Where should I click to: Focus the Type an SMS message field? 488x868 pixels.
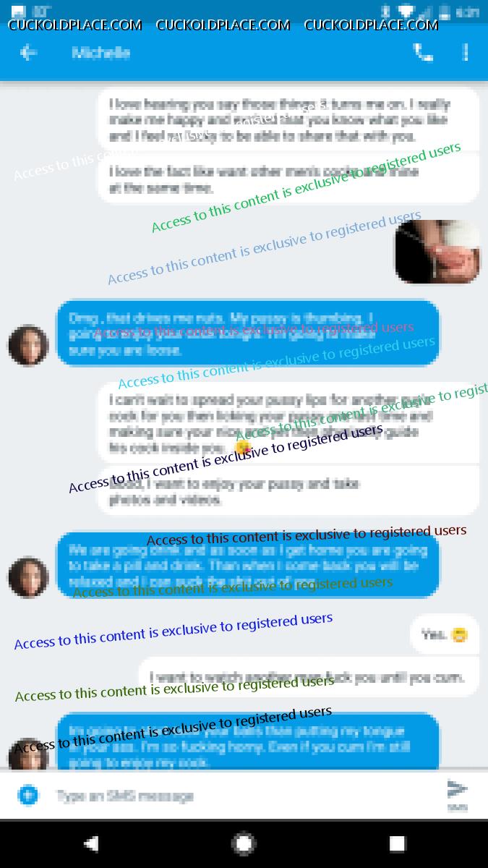(239, 796)
